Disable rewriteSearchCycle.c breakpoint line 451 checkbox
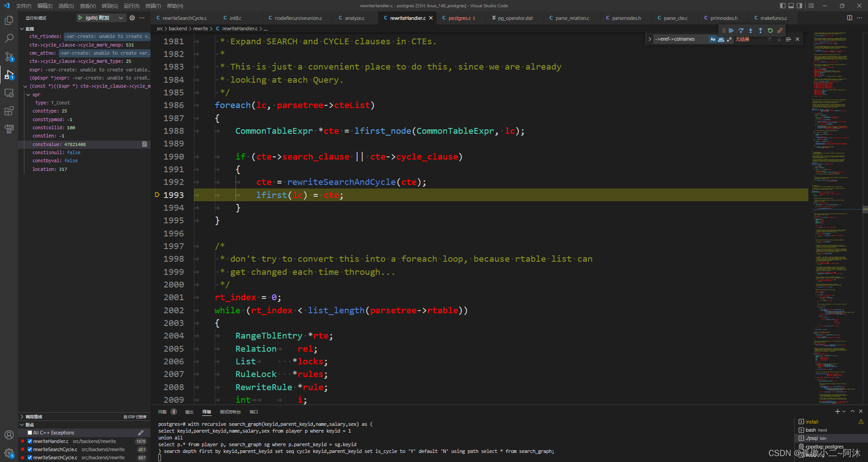Viewport: 868px width, 462px height. pyautogui.click(x=30, y=449)
